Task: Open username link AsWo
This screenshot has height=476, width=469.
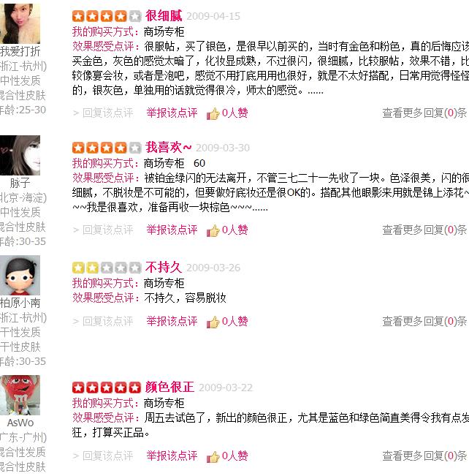Action: (20, 423)
